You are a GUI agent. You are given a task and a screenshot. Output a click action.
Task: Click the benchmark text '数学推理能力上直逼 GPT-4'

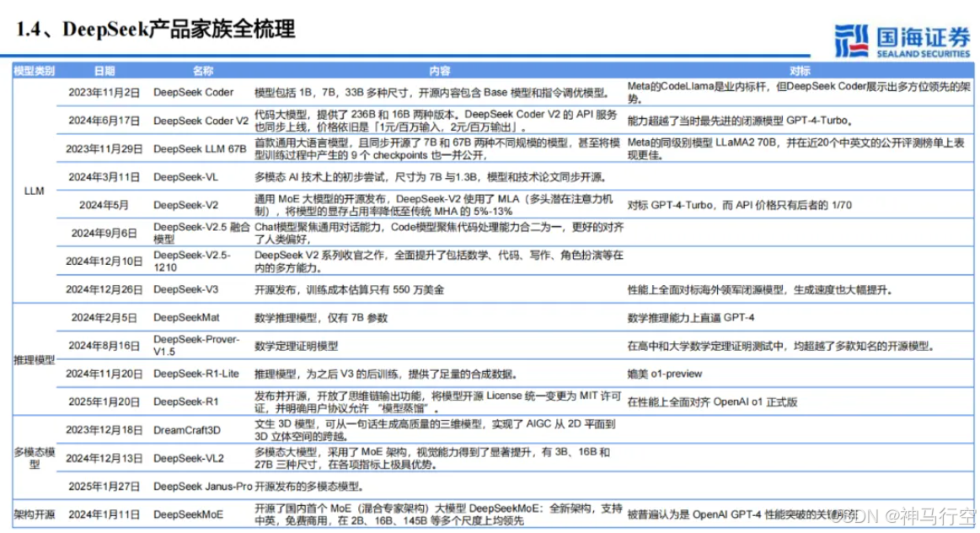point(691,318)
